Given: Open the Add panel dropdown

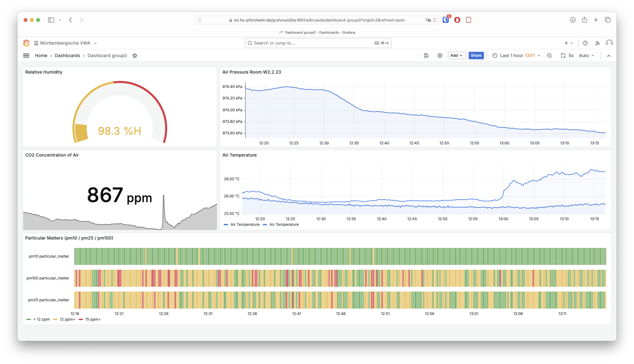Looking at the screenshot, I should (457, 56).
